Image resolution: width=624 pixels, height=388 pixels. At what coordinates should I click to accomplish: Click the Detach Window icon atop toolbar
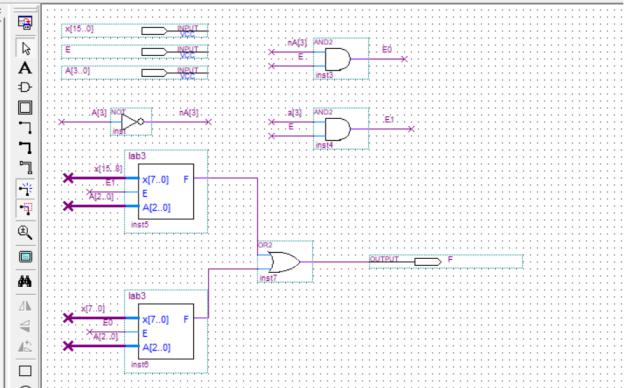point(25,23)
